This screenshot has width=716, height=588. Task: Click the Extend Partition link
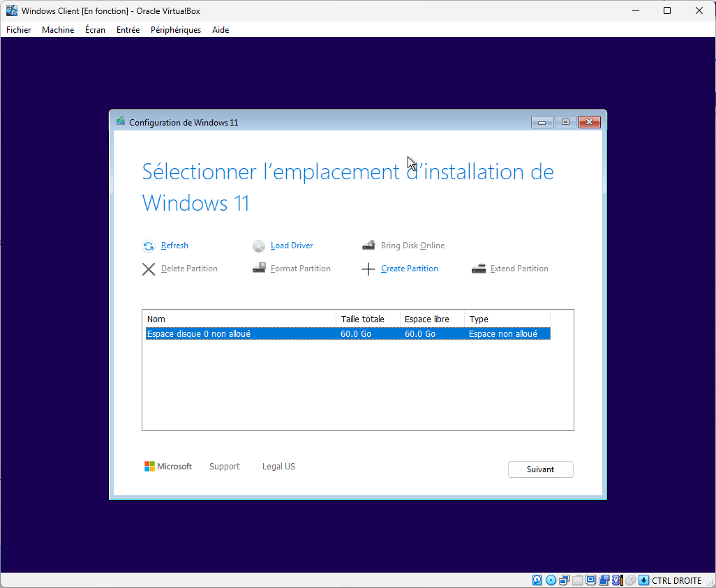point(519,269)
